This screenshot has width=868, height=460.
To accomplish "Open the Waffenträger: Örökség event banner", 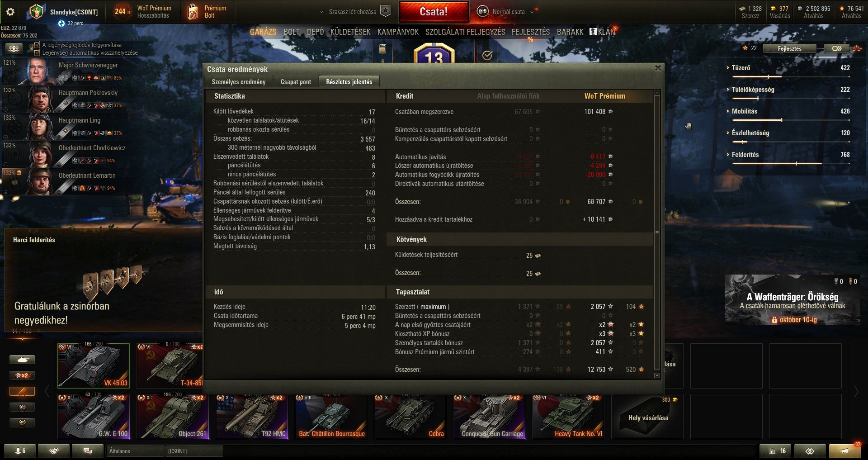I will [792, 299].
